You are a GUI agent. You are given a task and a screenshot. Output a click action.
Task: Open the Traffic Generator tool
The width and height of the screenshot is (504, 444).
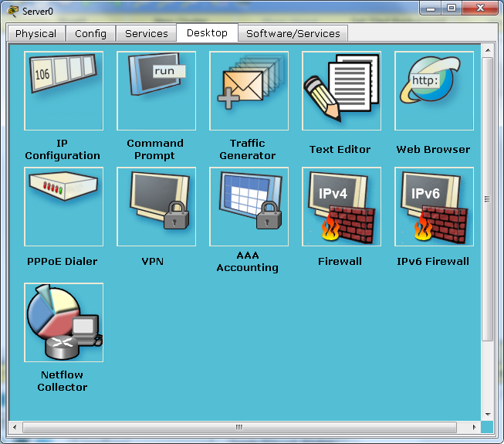coord(249,90)
